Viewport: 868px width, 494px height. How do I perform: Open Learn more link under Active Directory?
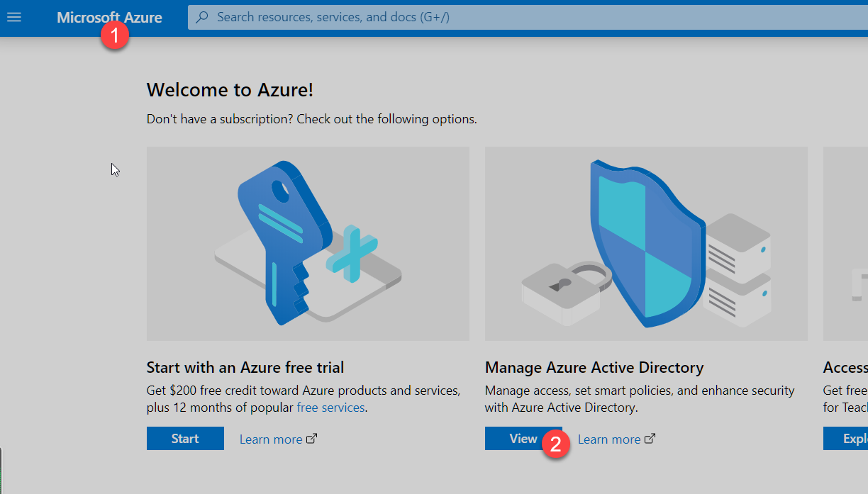pyautogui.click(x=608, y=439)
